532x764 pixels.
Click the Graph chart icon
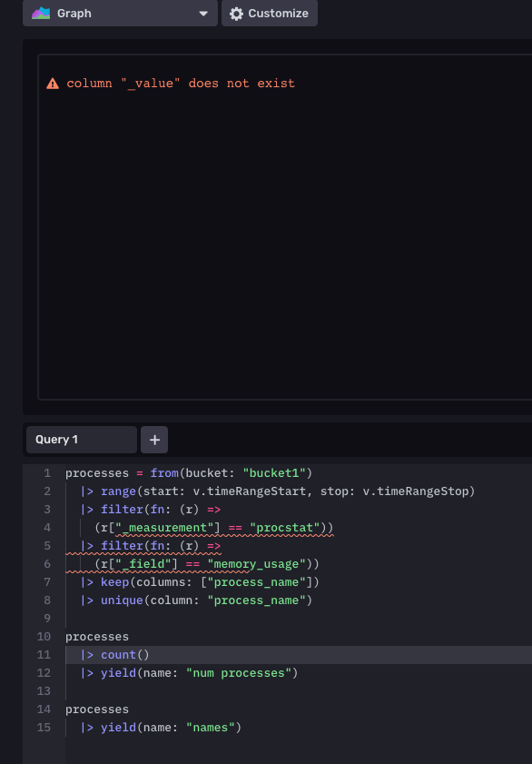coord(41,13)
